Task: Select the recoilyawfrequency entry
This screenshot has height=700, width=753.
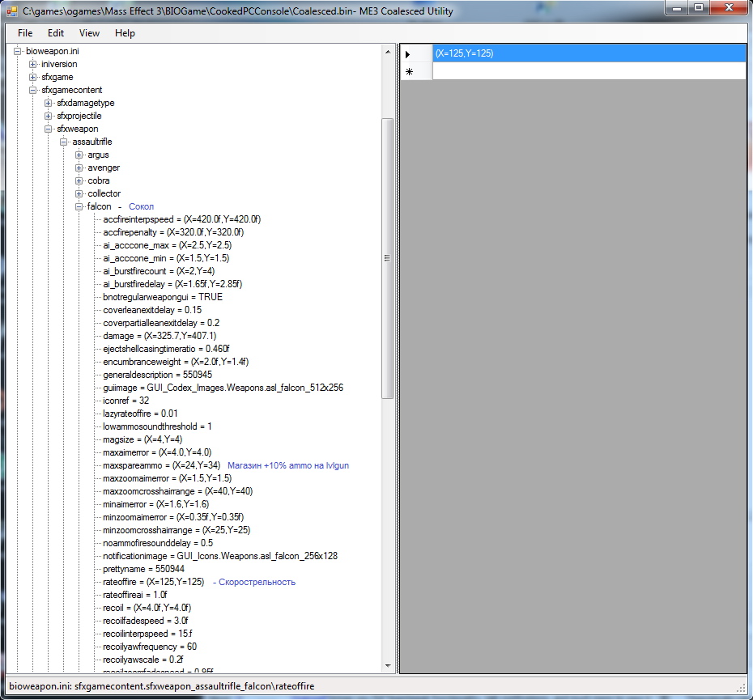Action: [x=150, y=647]
